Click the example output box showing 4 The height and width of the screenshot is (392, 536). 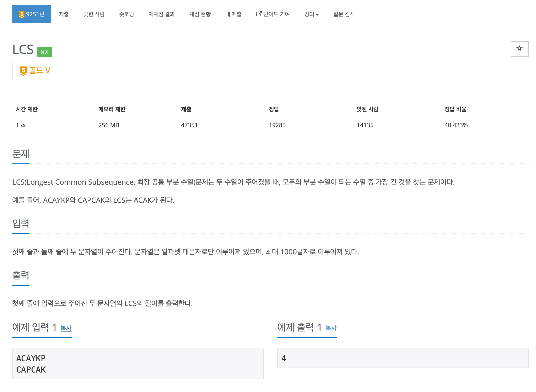coord(403,358)
